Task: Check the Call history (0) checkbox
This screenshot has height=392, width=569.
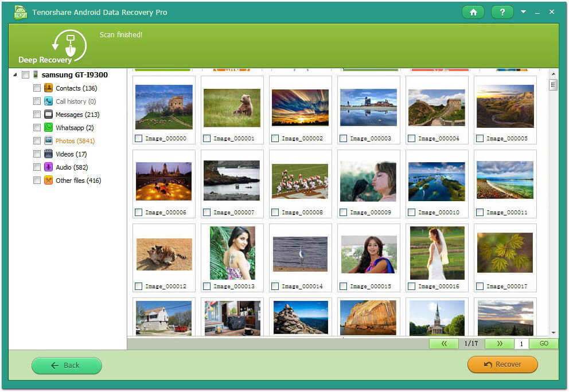Action: click(37, 101)
